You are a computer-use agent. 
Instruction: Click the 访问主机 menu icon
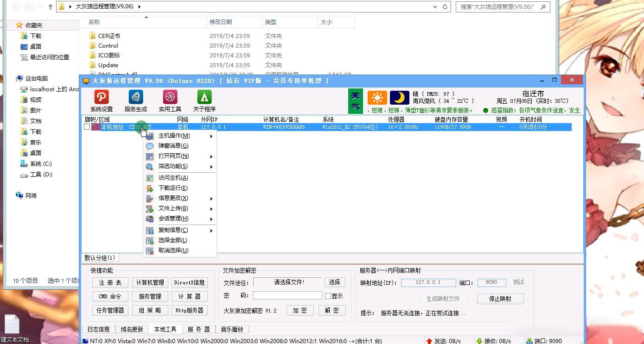(150, 178)
